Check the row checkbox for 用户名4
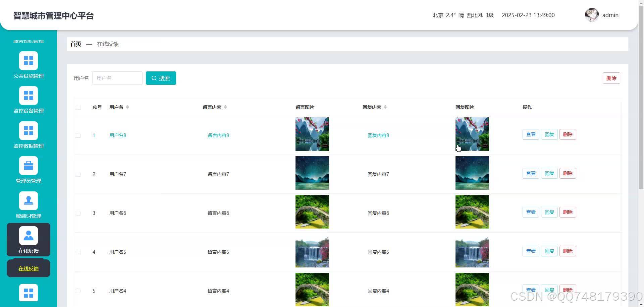 point(78,291)
